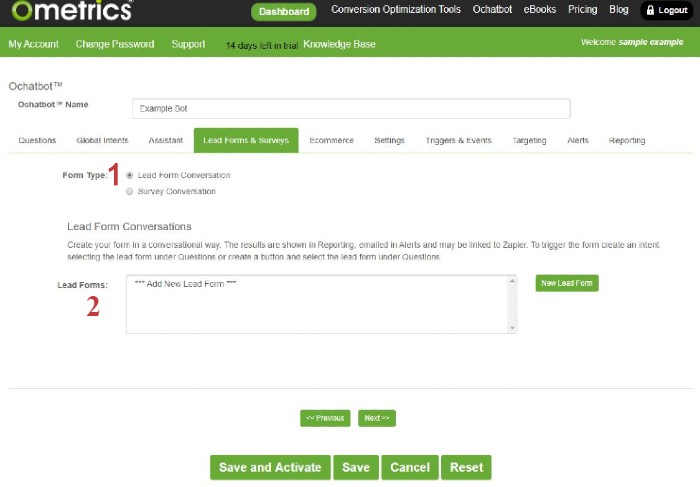700x487 pixels.
Task: Open the Reporting tab
Action: pos(627,140)
